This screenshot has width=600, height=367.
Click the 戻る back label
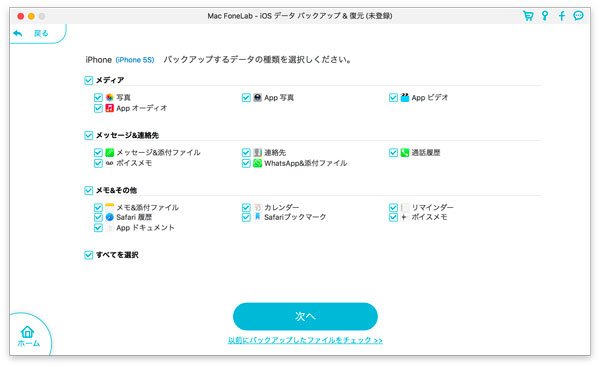click(41, 33)
